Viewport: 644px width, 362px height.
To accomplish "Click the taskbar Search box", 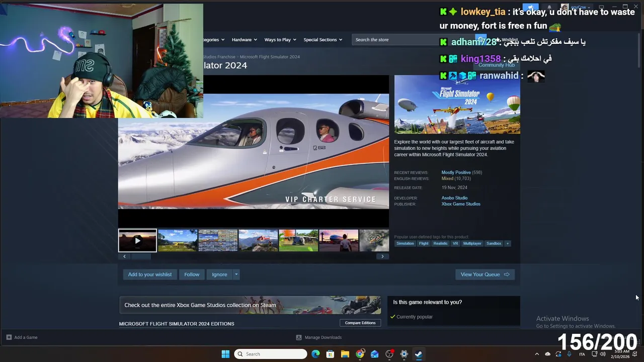I will pos(271,354).
